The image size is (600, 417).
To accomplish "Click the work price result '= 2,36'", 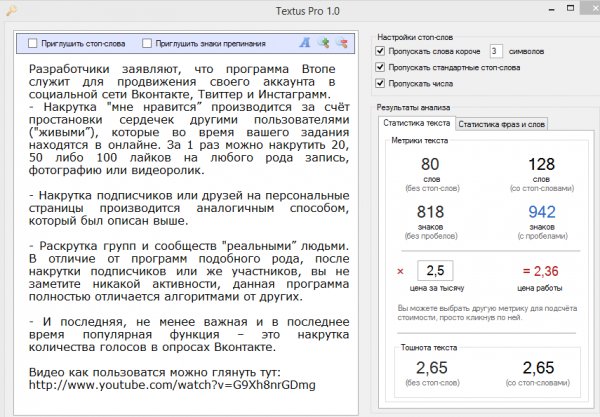I will coord(540,271).
